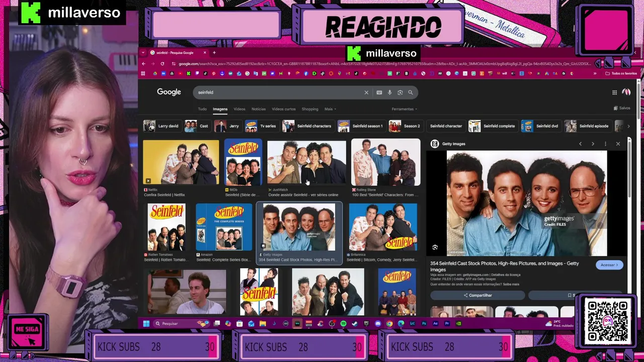The width and height of the screenshot is (644, 362).
Task: Select the Imagens tab
Action: coord(220,109)
